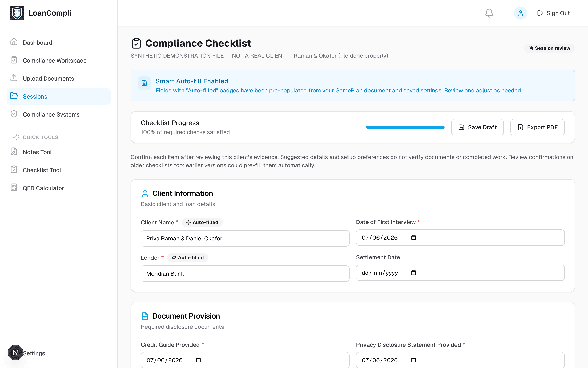This screenshot has width=588, height=368.
Task: Click the Auto-filled badge beside Lender
Action: pyautogui.click(x=188, y=258)
